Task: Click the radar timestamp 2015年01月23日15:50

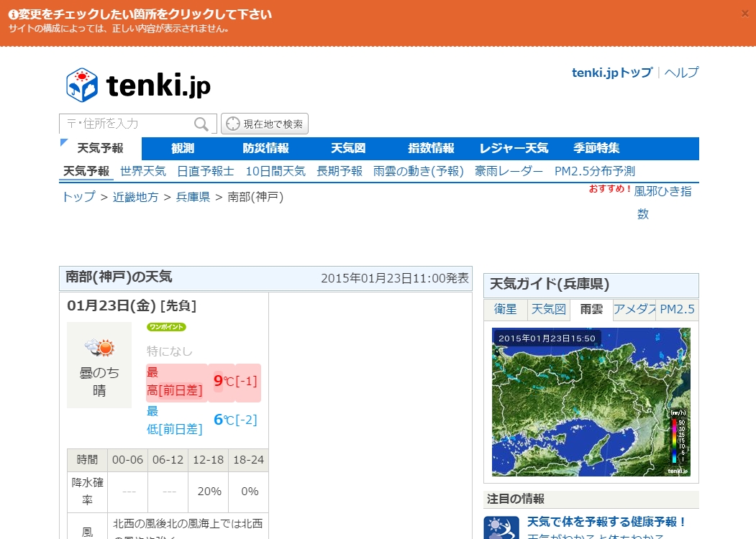Action: [547, 338]
